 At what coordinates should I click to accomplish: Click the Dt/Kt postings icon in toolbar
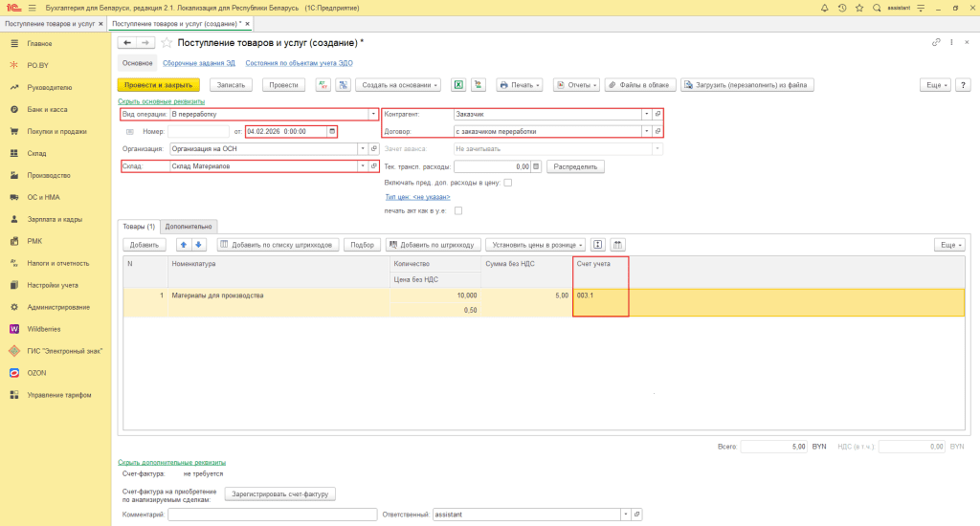(x=323, y=85)
